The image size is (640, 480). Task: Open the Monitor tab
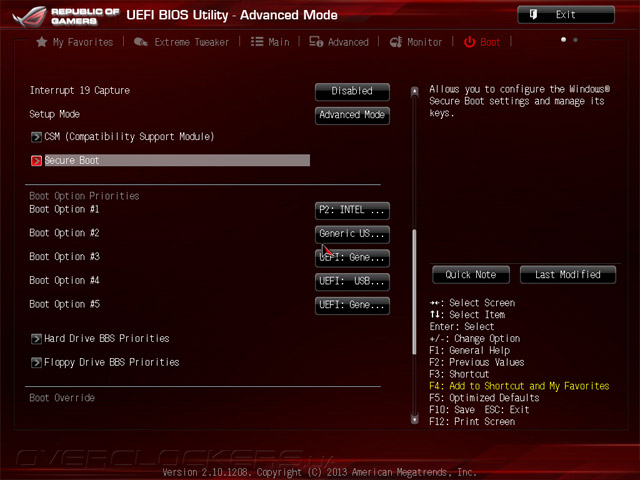416,42
